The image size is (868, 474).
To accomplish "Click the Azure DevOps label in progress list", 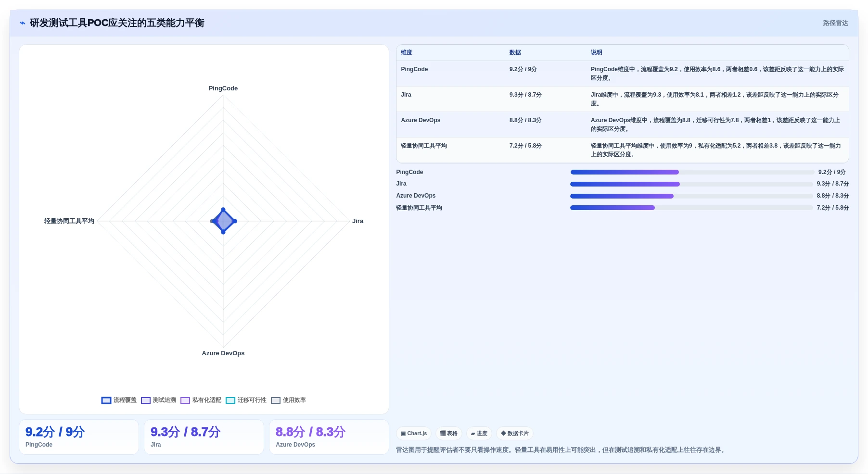I will point(416,196).
